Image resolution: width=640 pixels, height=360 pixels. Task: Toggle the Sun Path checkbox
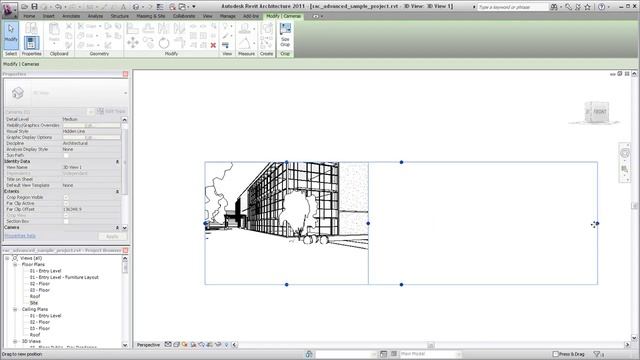click(x=66, y=156)
